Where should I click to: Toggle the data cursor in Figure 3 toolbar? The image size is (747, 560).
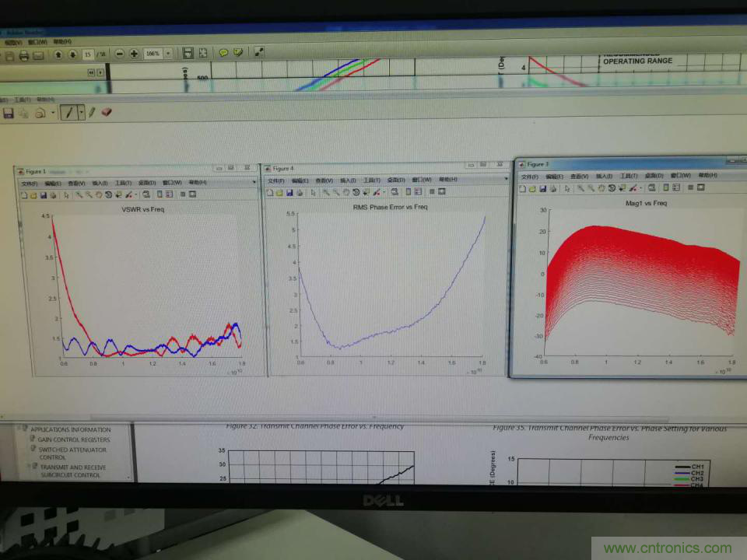coord(622,187)
